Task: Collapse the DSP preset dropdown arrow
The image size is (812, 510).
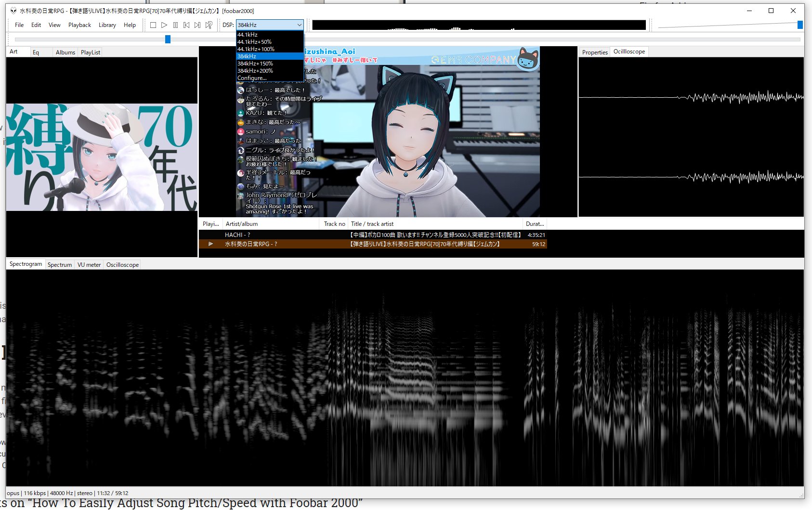Action: (299, 25)
